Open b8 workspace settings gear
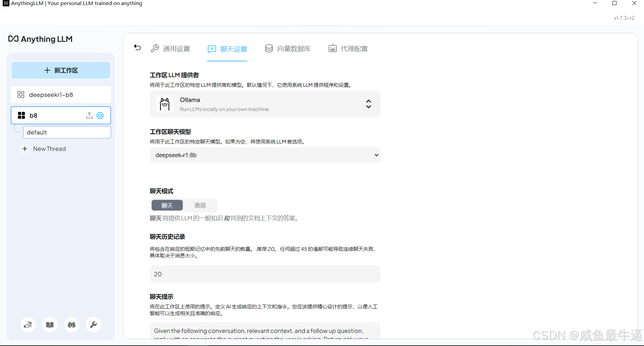This screenshot has height=346, width=644. tap(100, 115)
